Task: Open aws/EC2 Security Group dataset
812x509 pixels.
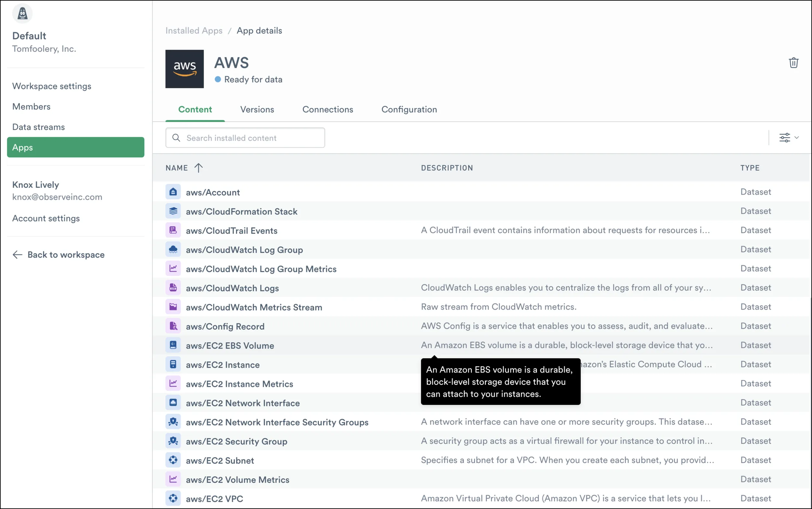Action: pyautogui.click(x=237, y=442)
